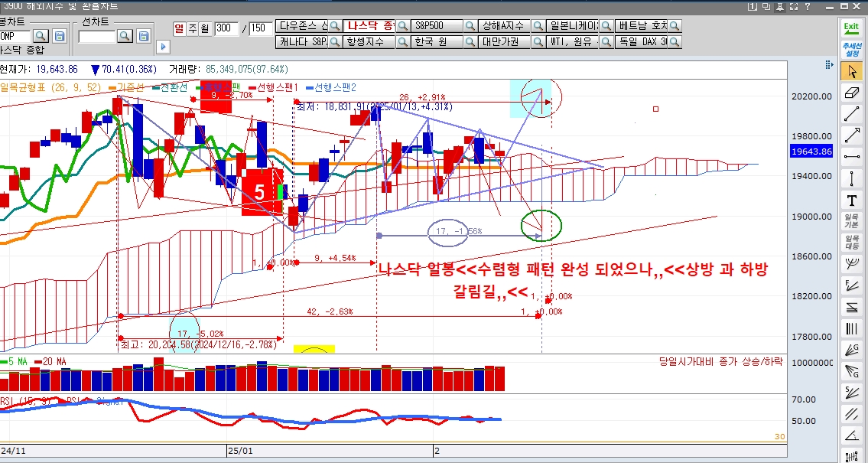Select the upward G fan tool
868x463 pixels.
point(851,350)
